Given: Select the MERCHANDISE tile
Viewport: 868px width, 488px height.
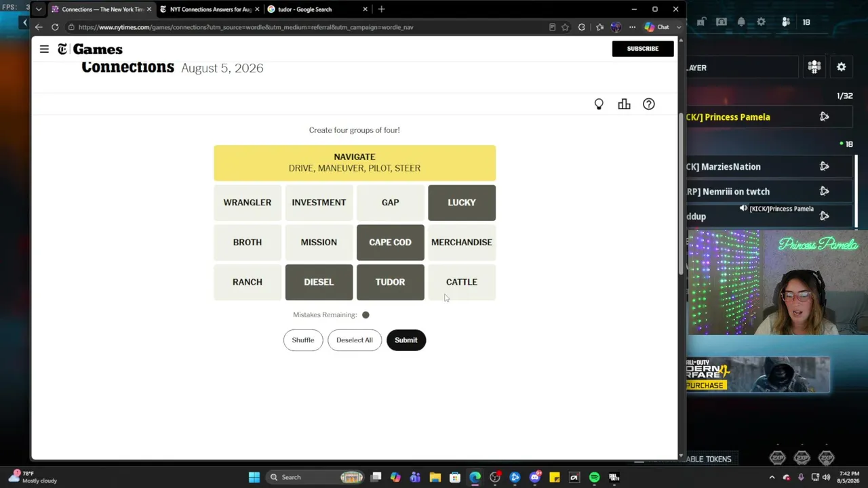Looking at the screenshot, I should tap(462, 242).
